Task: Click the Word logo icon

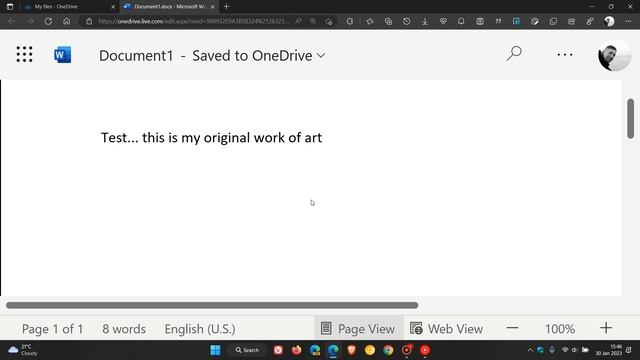Action: coord(62,55)
